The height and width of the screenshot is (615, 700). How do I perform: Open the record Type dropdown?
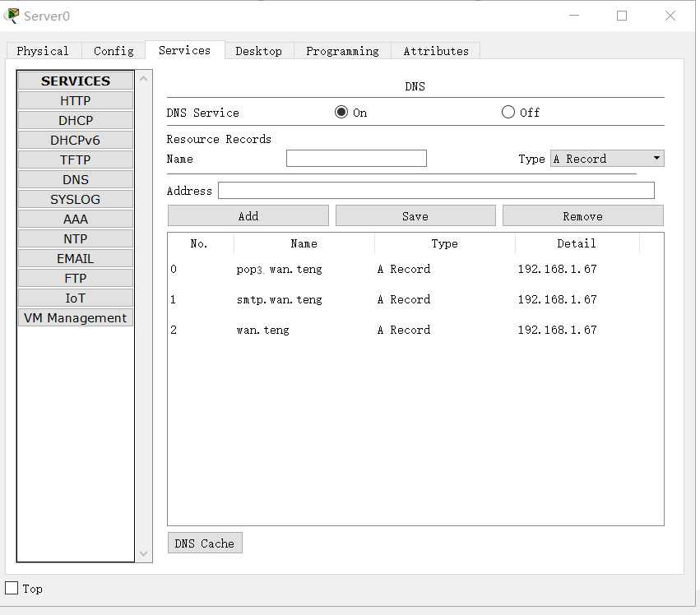click(x=607, y=159)
